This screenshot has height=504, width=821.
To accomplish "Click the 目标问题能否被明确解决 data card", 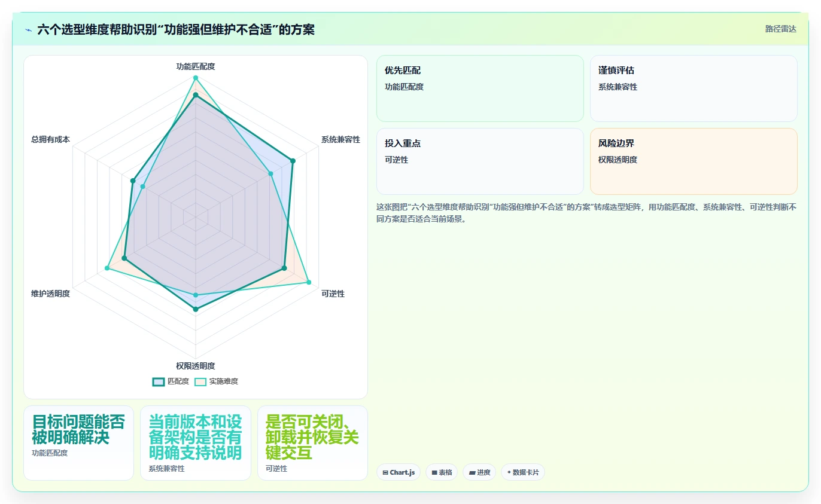I will [x=78, y=443].
